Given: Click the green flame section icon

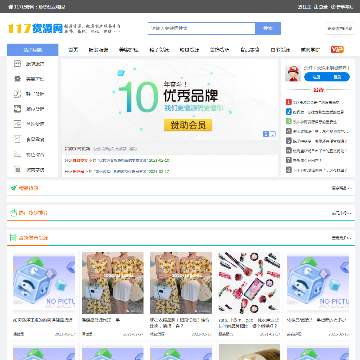Looking at the screenshot, I should (x=14, y=213).
